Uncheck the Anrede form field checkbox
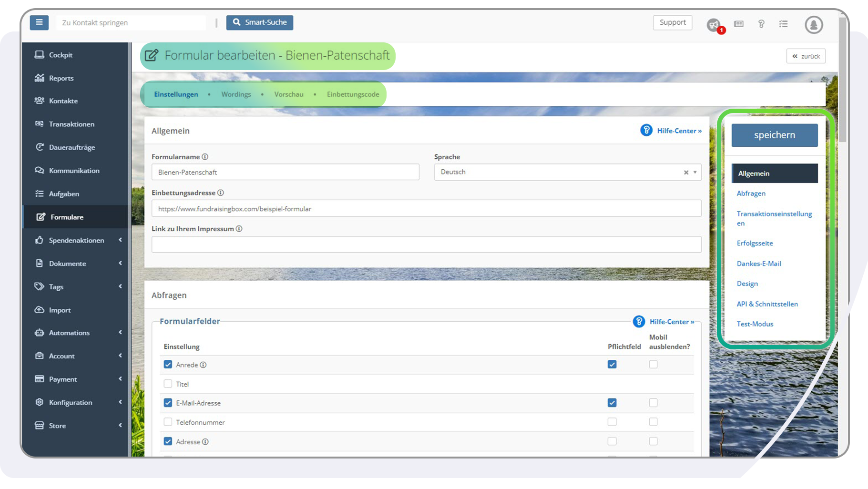Viewport: 868px width, 489px height. coord(168,365)
